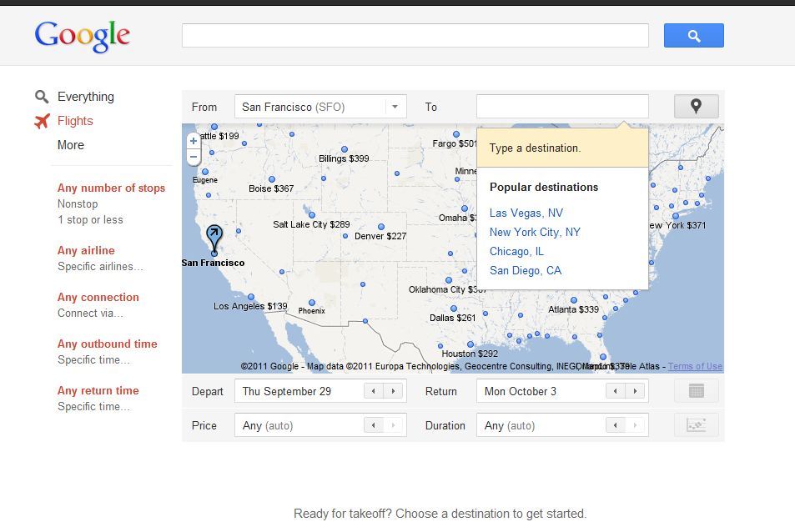795x532 pixels.
Task: Zoom out the map with minus
Action: tap(194, 157)
